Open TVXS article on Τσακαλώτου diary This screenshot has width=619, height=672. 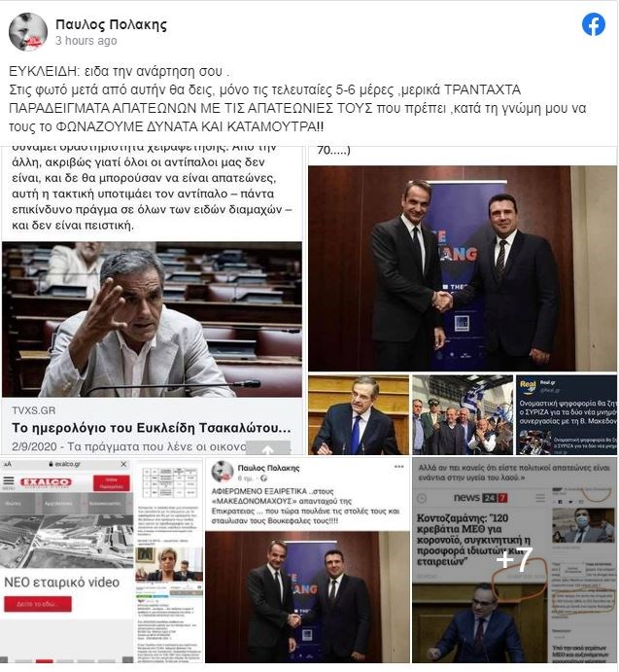pos(152,428)
